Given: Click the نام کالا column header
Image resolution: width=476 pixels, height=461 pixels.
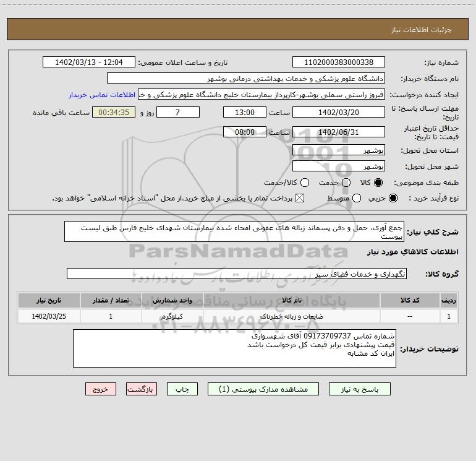Looking at the screenshot, I should click(291, 300).
